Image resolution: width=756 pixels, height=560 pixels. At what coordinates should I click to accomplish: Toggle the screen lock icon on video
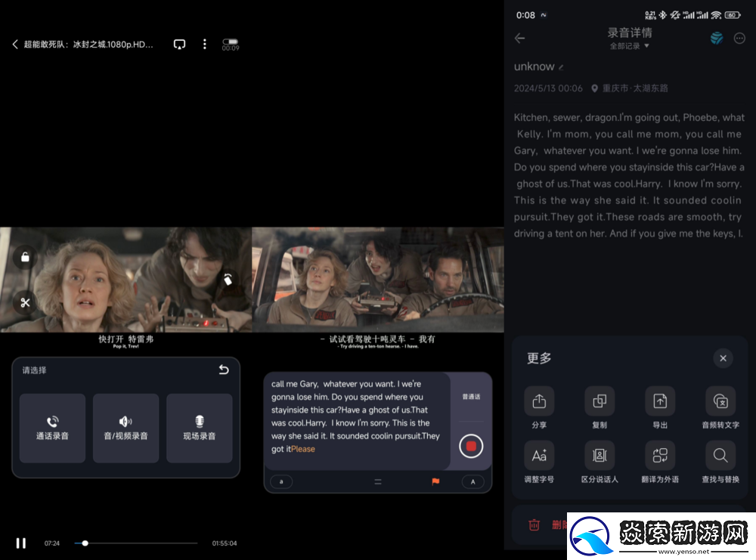click(x=25, y=258)
